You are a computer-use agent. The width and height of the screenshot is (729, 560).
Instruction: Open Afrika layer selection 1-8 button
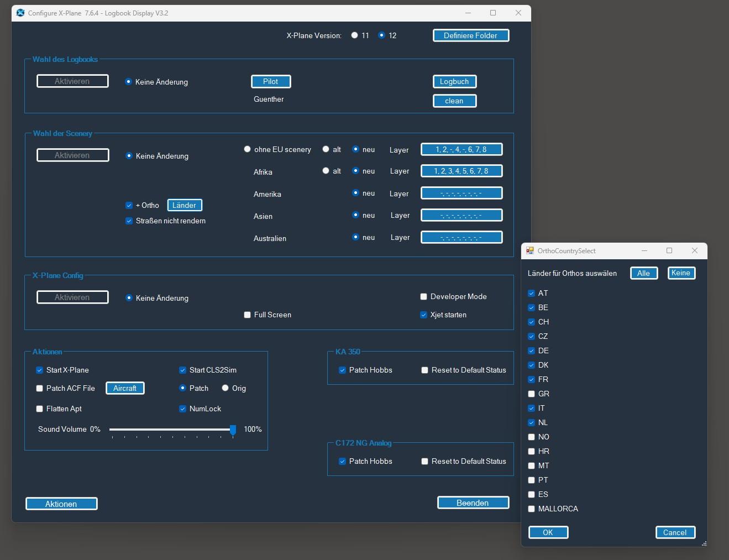(461, 171)
